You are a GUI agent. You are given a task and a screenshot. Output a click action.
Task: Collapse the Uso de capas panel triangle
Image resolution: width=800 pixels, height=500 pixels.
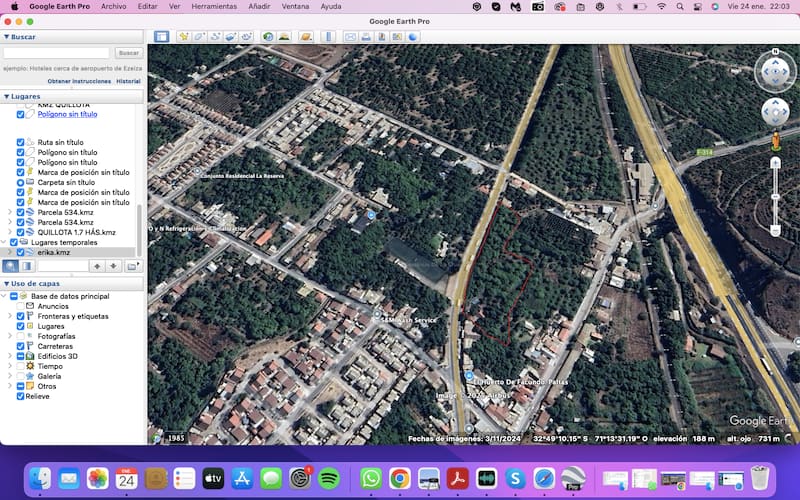(7, 284)
